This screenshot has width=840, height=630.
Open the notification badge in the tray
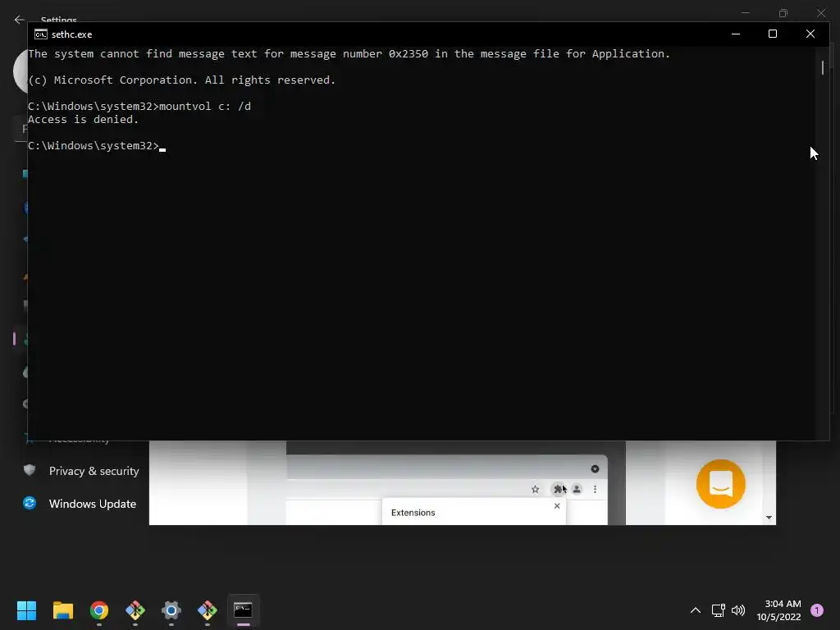pos(817,610)
